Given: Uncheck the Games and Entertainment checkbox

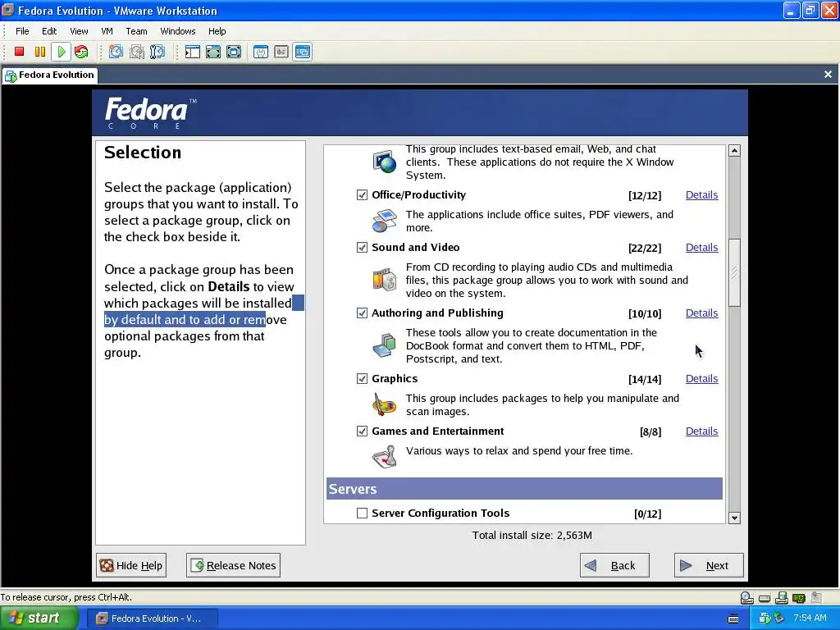Looking at the screenshot, I should (x=362, y=431).
